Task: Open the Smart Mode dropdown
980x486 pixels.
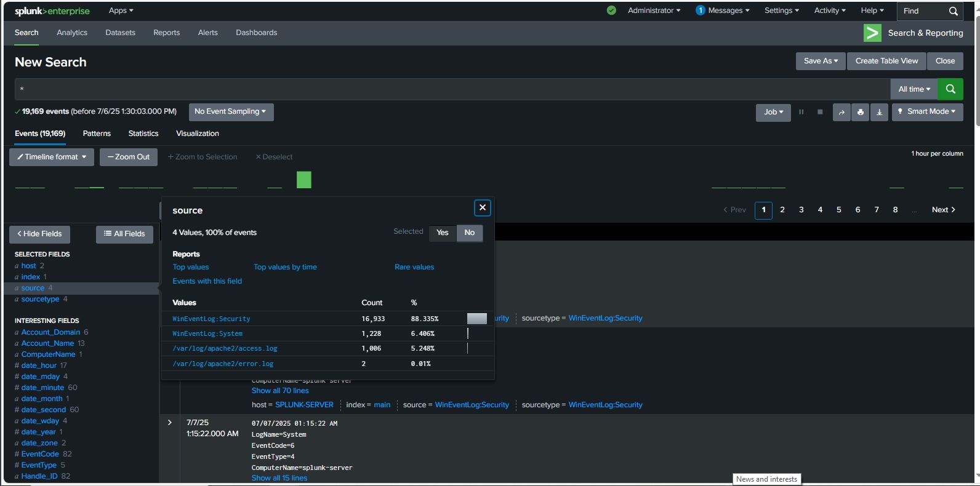Action: pos(927,112)
